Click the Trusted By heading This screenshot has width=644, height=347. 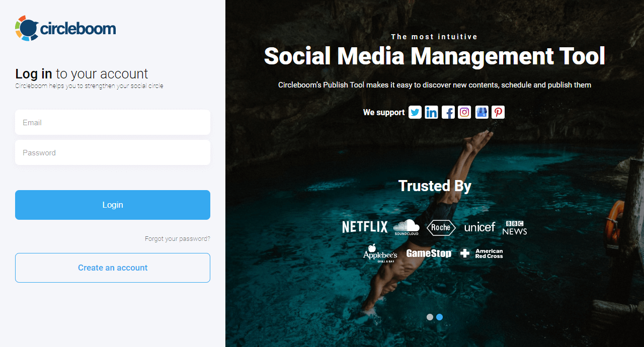[435, 186]
